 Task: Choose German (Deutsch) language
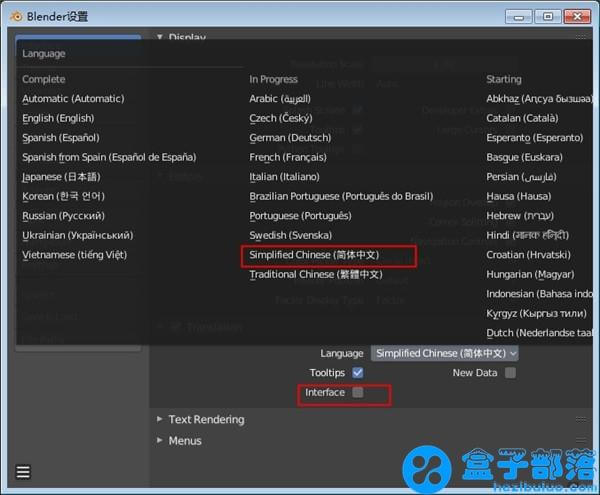[290, 138]
